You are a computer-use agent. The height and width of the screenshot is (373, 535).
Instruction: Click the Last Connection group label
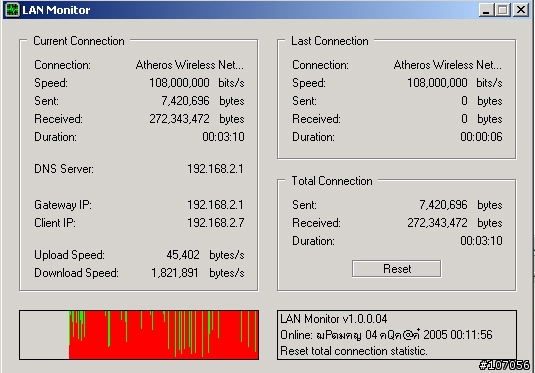(x=330, y=41)
